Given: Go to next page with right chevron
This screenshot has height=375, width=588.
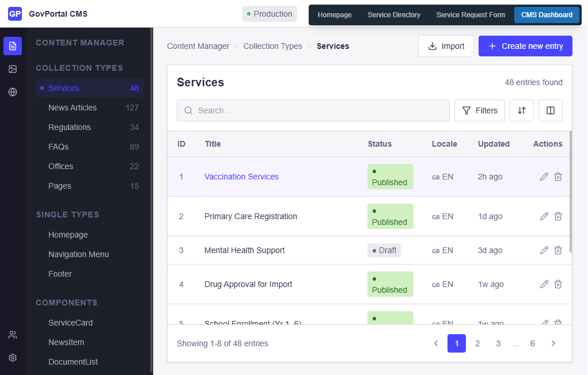Looking at the screenshot, I should [553, 343].
